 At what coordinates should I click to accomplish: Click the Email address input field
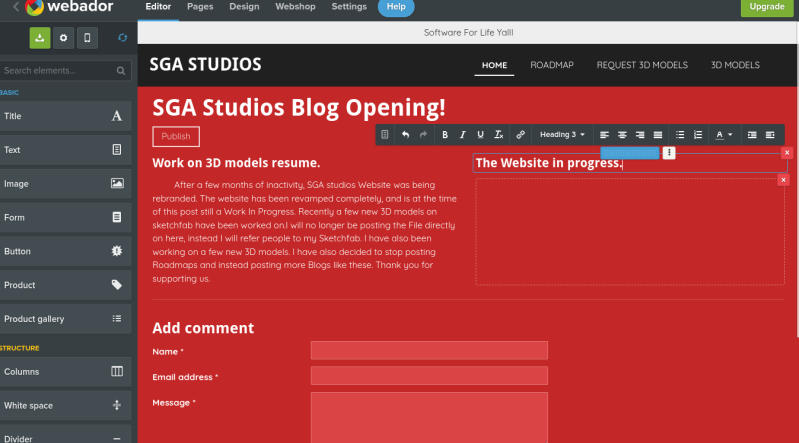(x=429, y=376)
